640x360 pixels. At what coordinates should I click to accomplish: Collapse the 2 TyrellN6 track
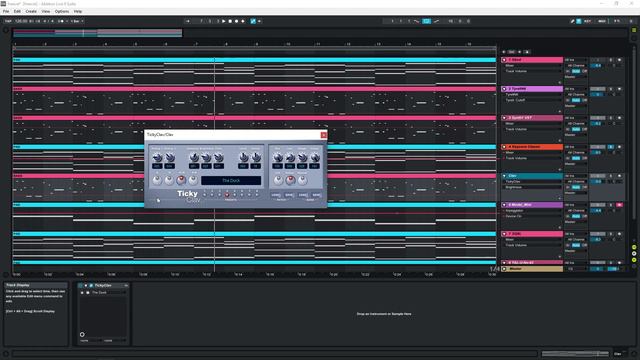[x=504, y=89]
